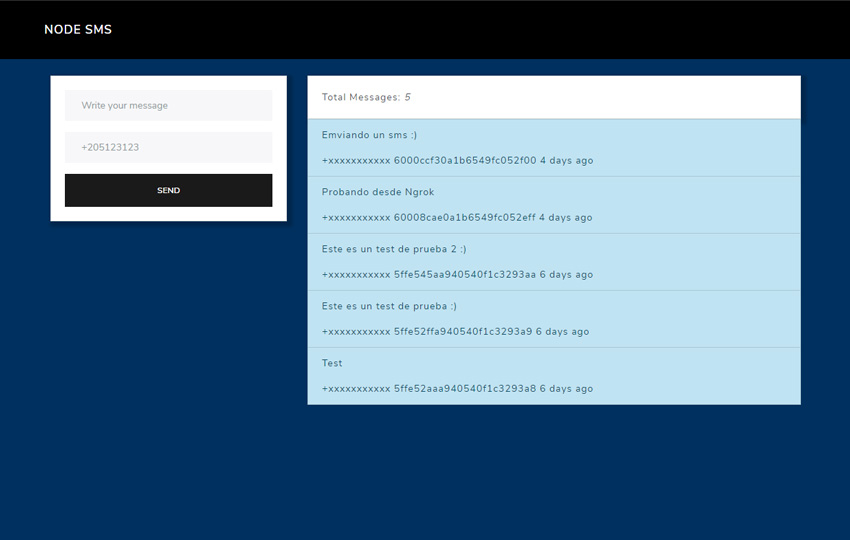Click the 'Este es un test de prueba 2 :)' text
The width and height of the screenshot is (850, 540).
394,249
